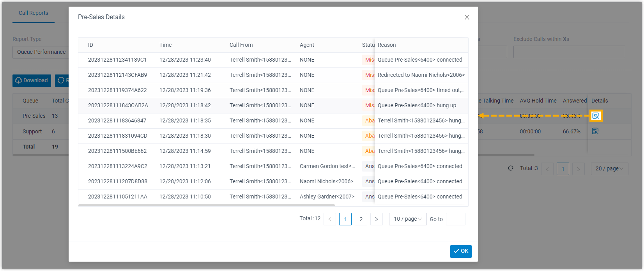Select call row with ID 20231228112341139C1
644x271 pixels.
[x=117, y=60]
